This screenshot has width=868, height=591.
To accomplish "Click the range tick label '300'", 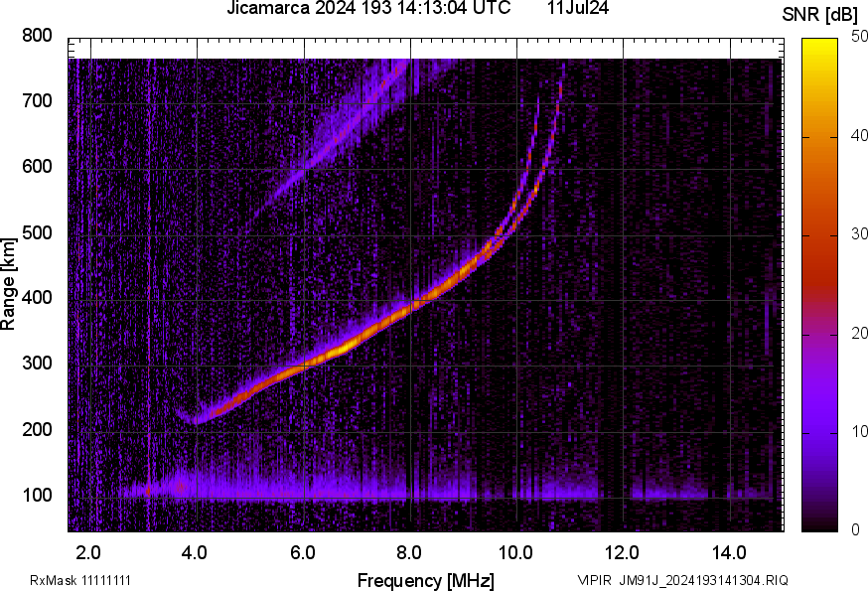I will (37, 363).
